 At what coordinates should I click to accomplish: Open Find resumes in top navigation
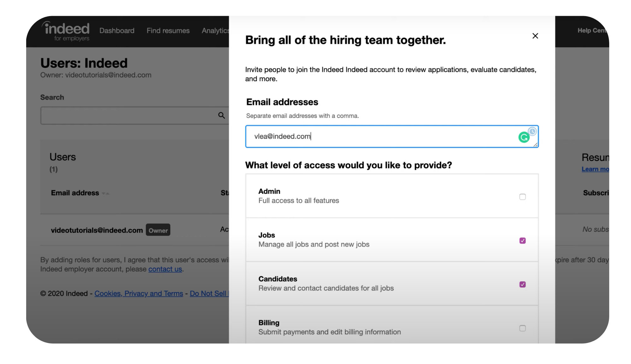(168, 31)
